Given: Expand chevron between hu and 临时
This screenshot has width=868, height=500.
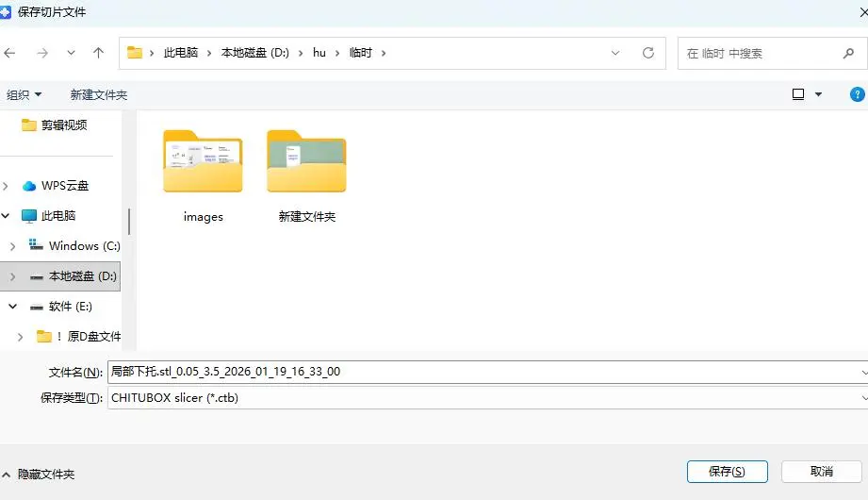Looking at the screenshot, I should pos(337,53).
